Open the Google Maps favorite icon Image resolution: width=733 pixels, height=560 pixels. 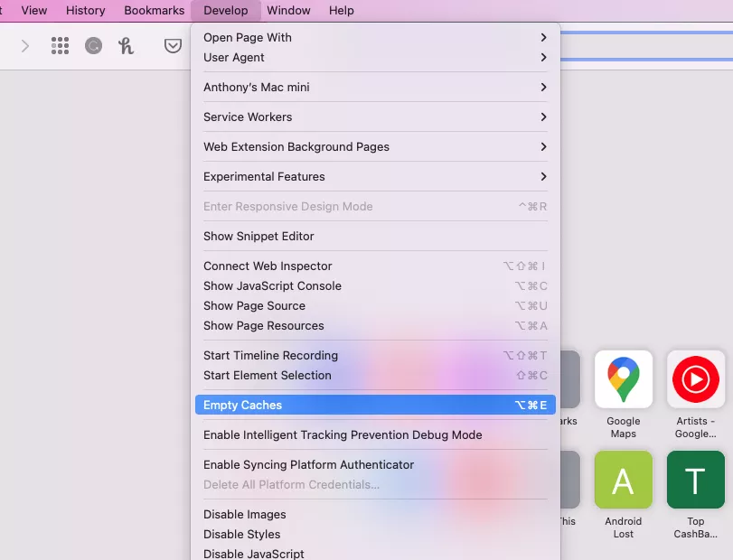pyautogui.click(x=623, y=379)
